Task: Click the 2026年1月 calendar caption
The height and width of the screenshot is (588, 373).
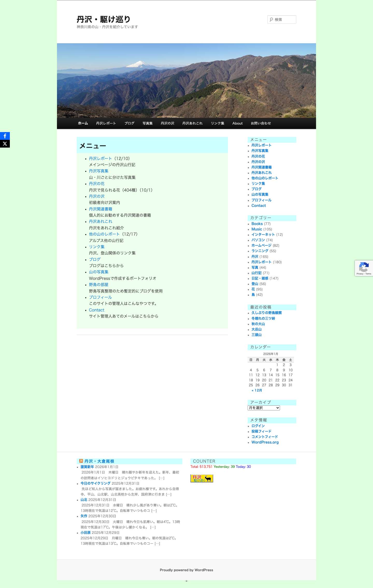Action: (x=271, y=354)
